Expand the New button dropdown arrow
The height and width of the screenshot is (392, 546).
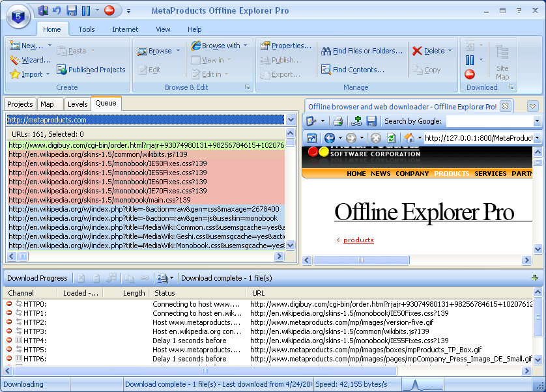pyautogui.click(x=50, y=46)
